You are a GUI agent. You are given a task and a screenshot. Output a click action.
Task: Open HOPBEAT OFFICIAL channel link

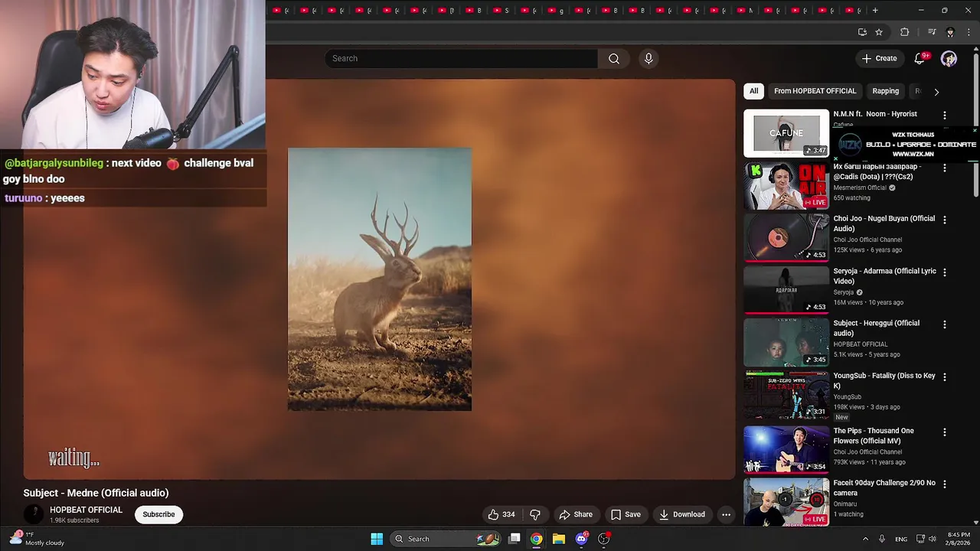[86, 510]
